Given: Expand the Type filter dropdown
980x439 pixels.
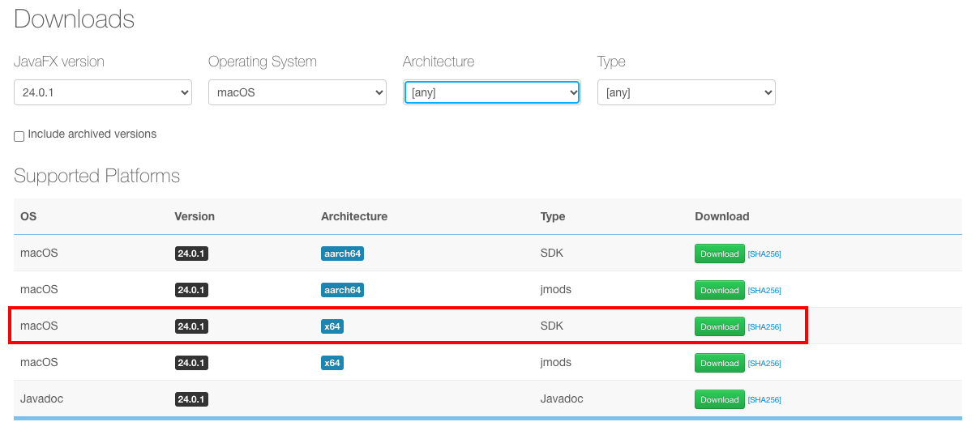Looking at the screenshot, I should (x=686, y=92).
